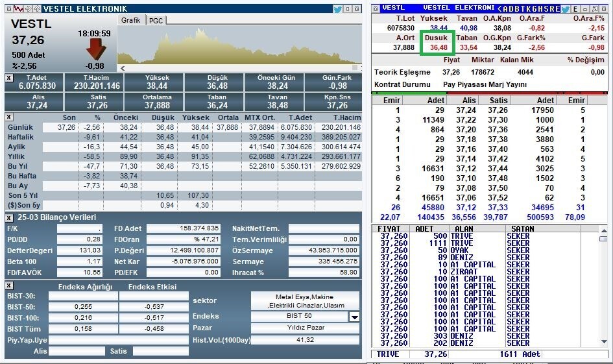Click the Hist.Vol.(100Day) value 41,32
The image size is (613, 364).
(305, 340)
